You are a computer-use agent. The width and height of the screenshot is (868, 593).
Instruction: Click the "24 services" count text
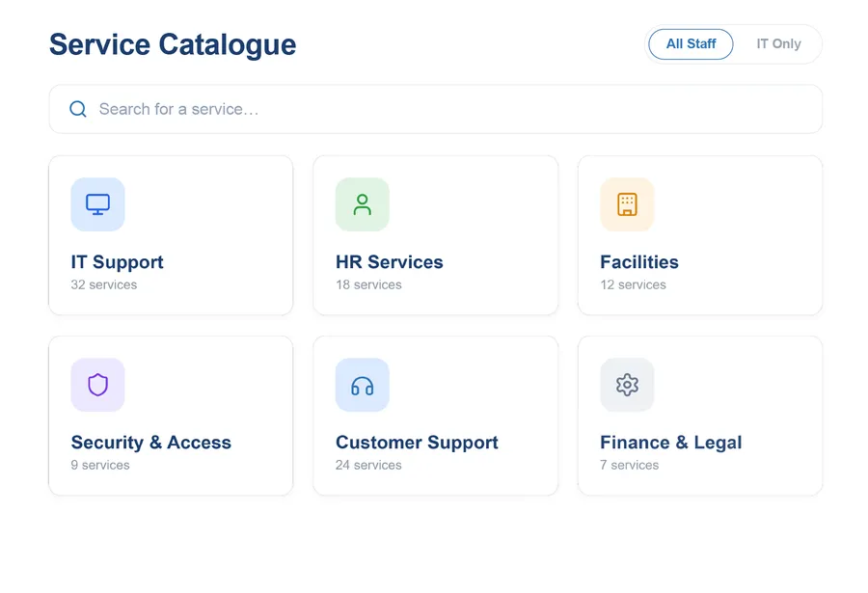pyautogui.click(x=368, y=465)
